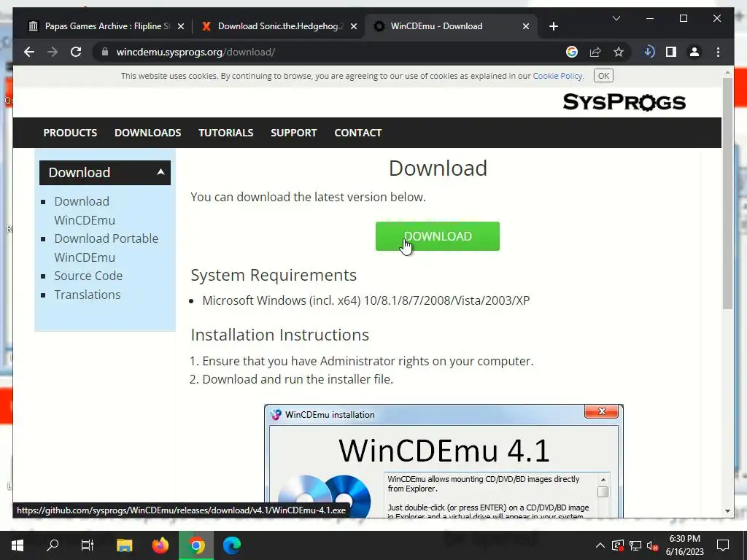Open the Google icon in address bar
Viewport: 747px width, 560px height.
pos(572,52)
